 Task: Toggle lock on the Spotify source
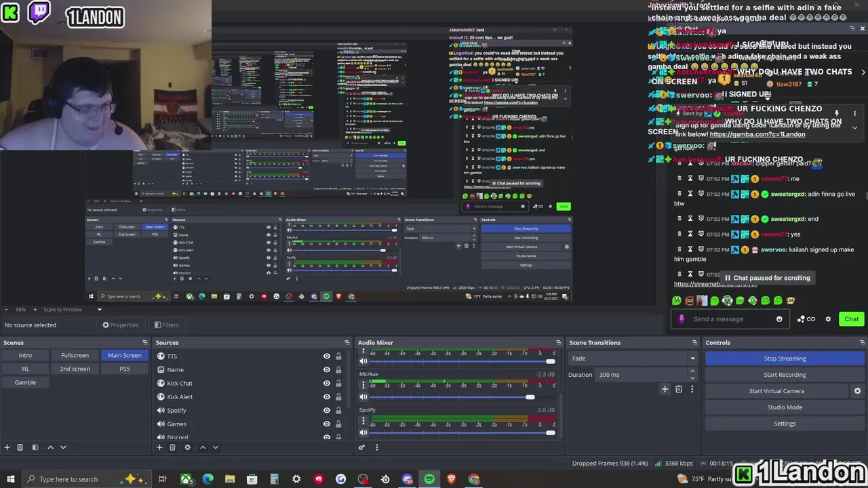pos(338,411)
